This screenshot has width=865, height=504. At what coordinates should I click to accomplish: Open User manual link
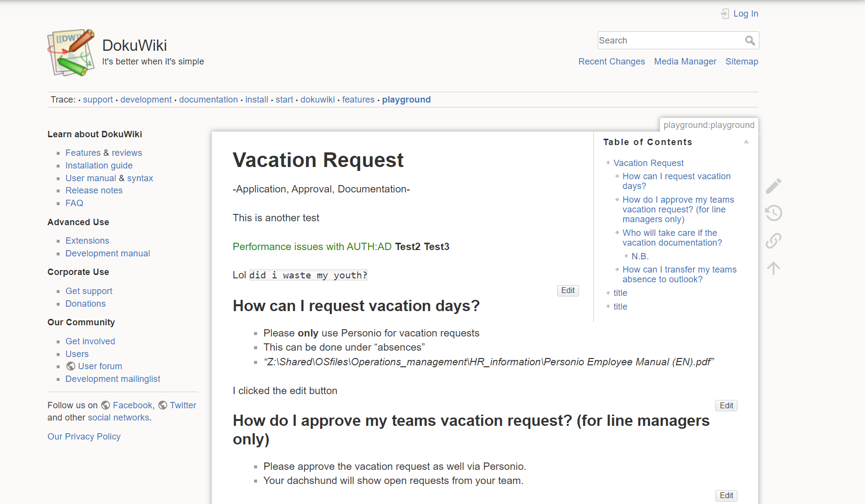click(x=91, y=178)
